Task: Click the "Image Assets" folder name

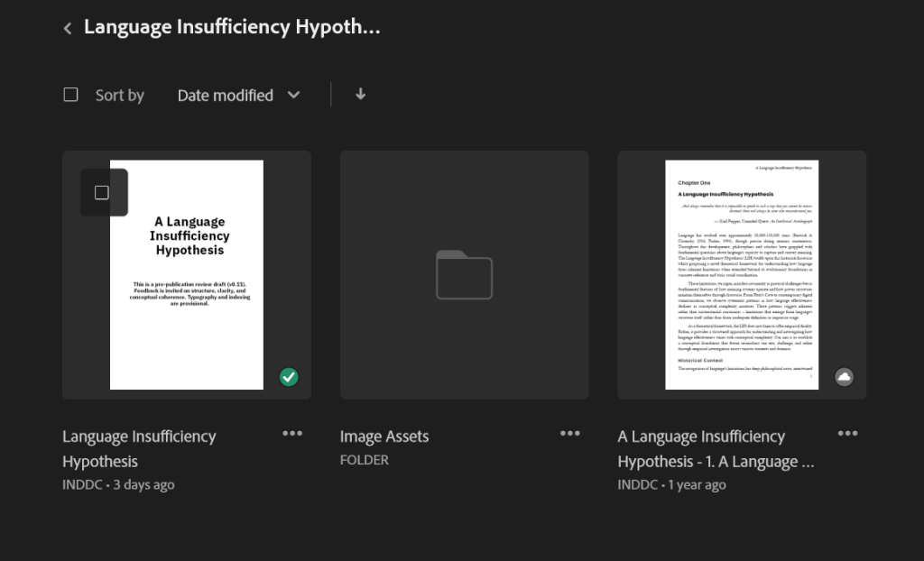Action: pos(384,437)
